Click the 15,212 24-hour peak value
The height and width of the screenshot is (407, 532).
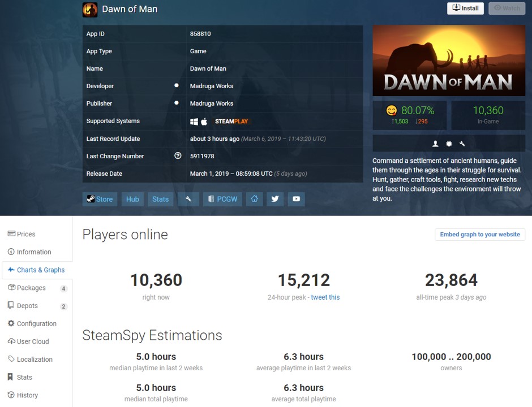pos(304,280)
